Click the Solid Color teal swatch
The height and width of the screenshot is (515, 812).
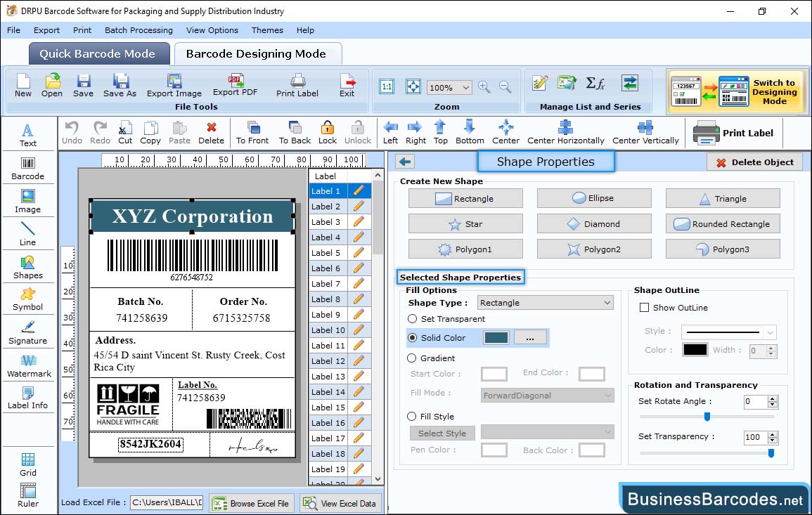pos(496,337)
